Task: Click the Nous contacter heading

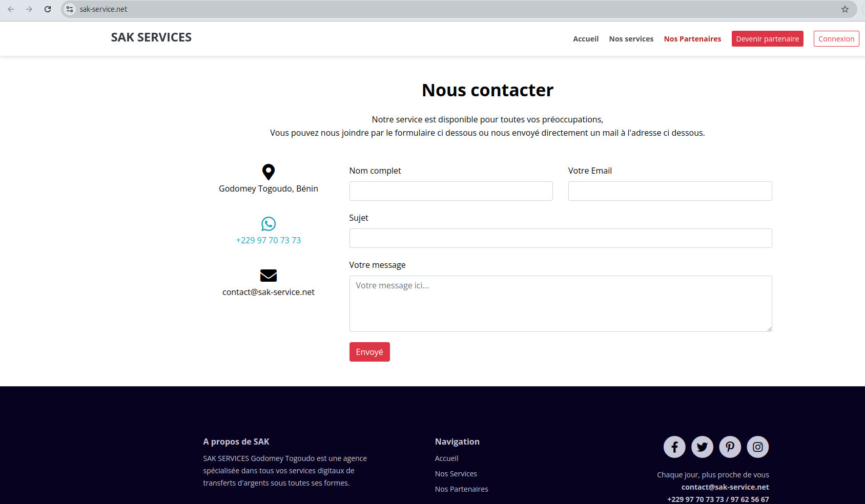Action: 488,90
